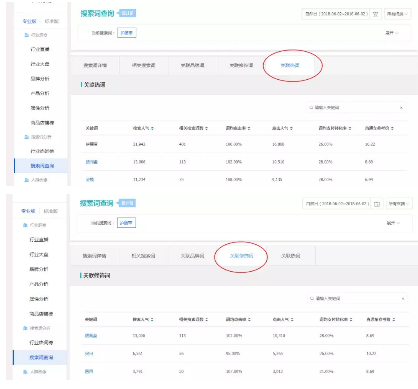Open the top-right dropdown in the upper screenshot
Screen dimensions: 418x389
coord(397,14)
